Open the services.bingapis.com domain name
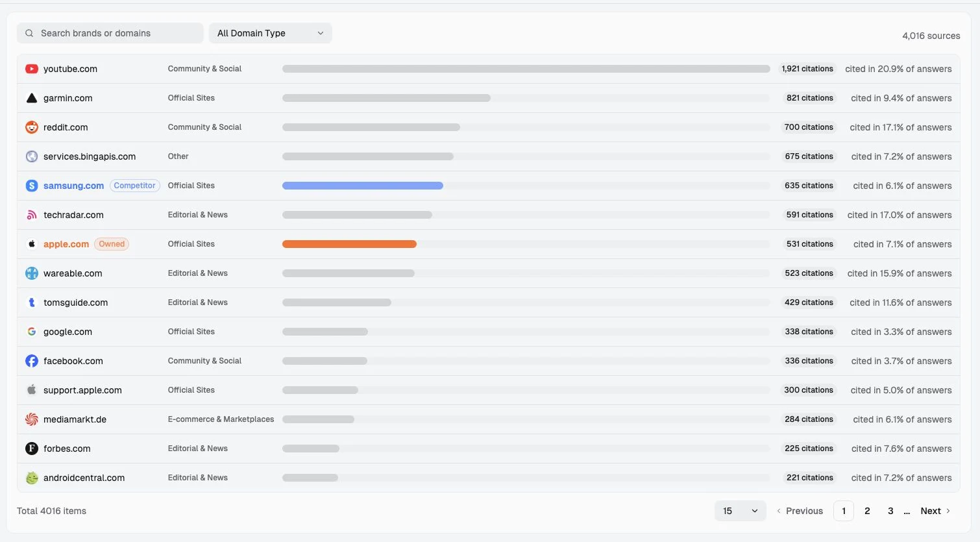Image resolution: width=980 pixels, height=542 pixels. tap(90, 156)
